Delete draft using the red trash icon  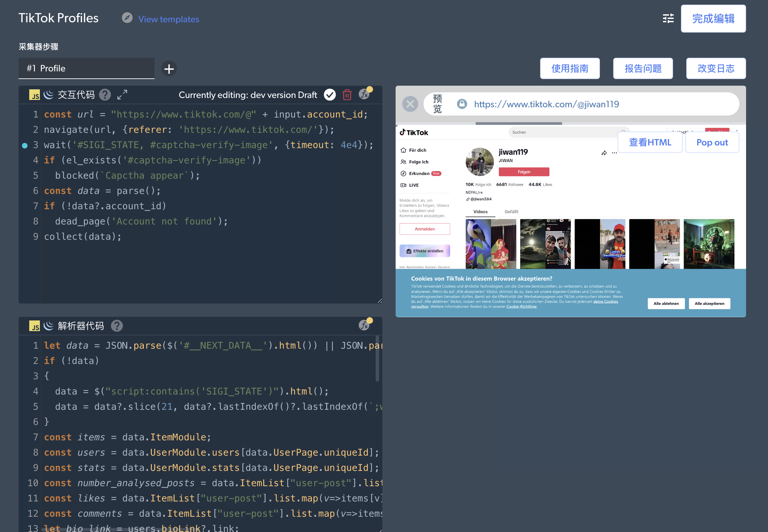(347, 95)
